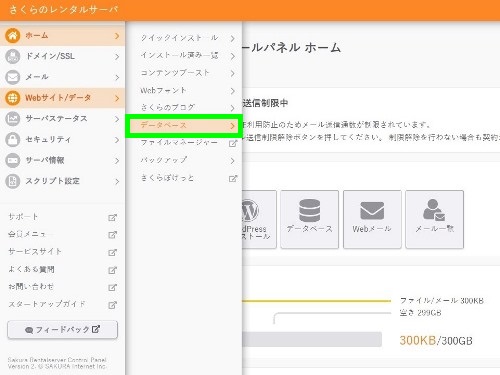500x375 pixels.
Task: Open the よくある質問 link
Action: point(31,269)
